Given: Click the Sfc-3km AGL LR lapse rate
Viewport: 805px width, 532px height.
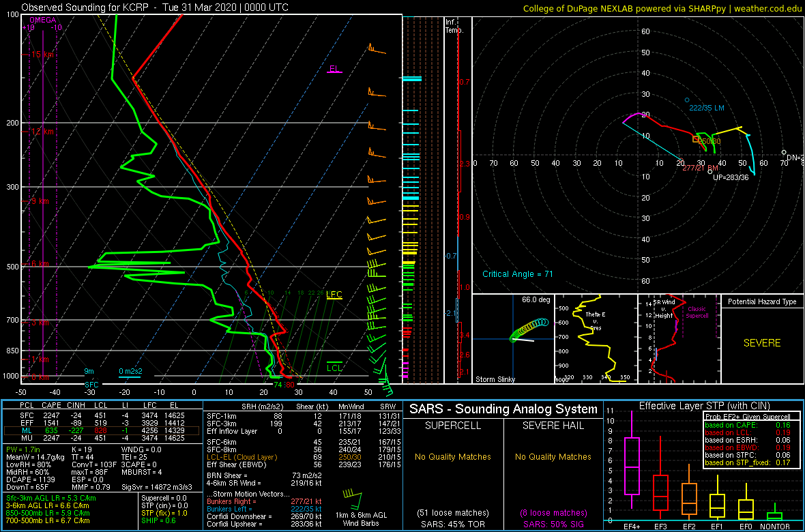Looking at the screenshot, I should [50, 499].
